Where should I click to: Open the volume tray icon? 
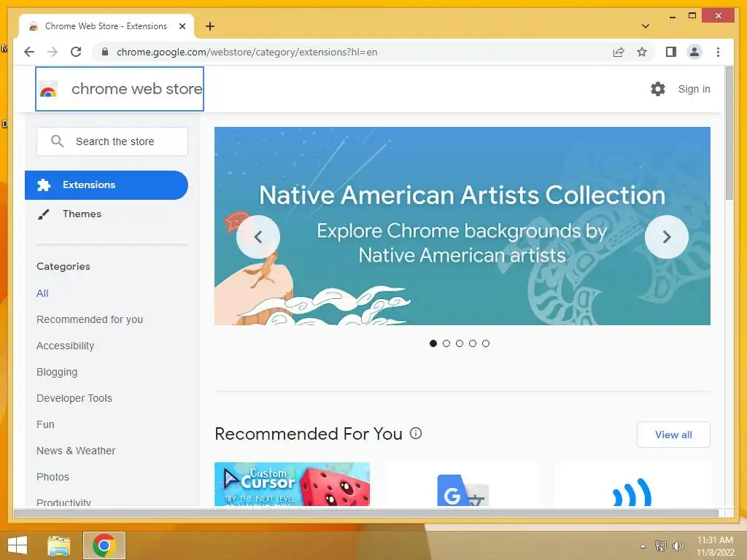coord(678,545)
